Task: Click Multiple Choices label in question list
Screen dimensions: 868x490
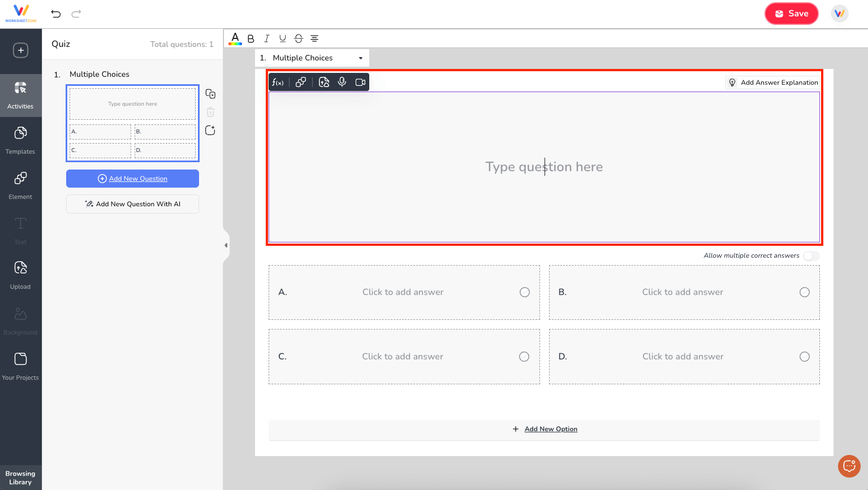Action: tap(100, 74)
